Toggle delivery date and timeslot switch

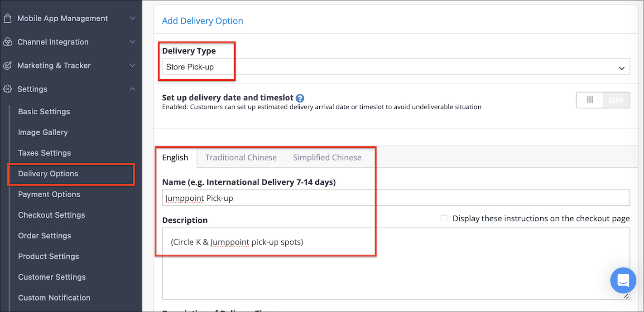point(603,100)
